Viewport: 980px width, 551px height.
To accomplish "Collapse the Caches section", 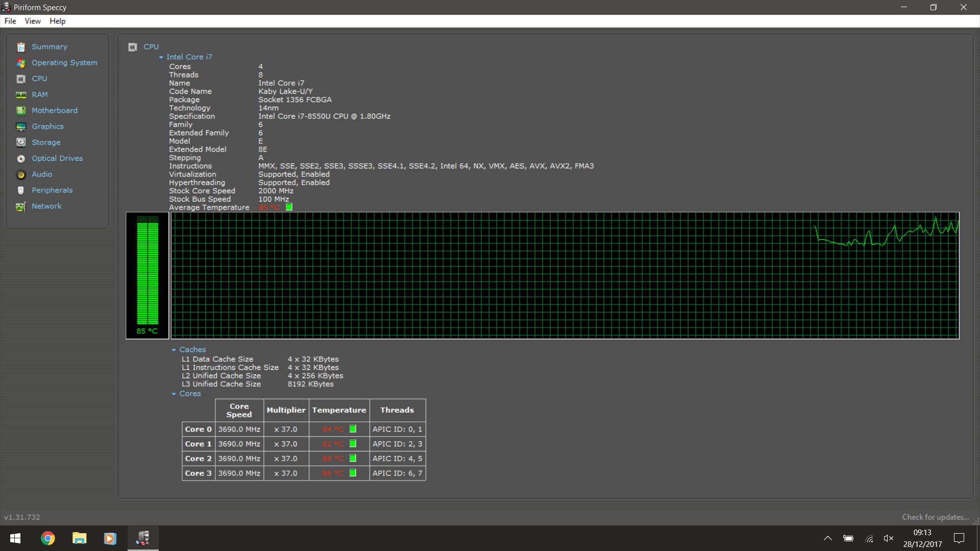I will [174, 350].
